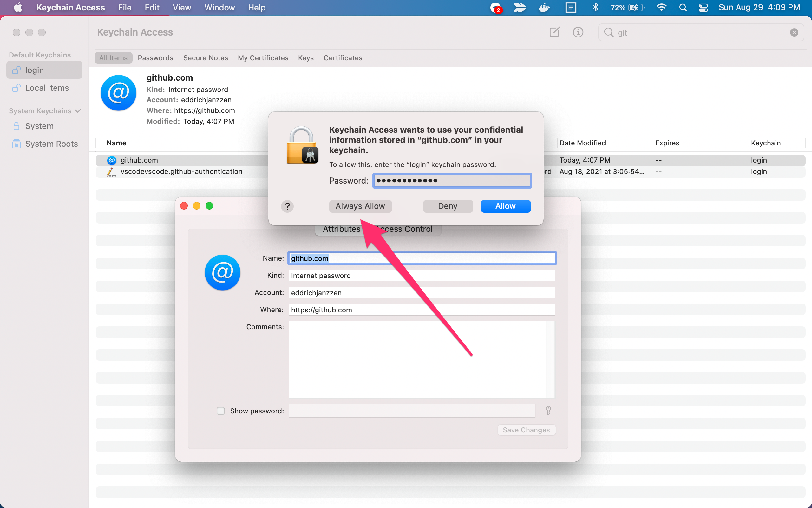Image resolution: width=812 pixels, height=508 pixels.
Task: Click the Kind field Internet password
Action: tap(422, 276)
